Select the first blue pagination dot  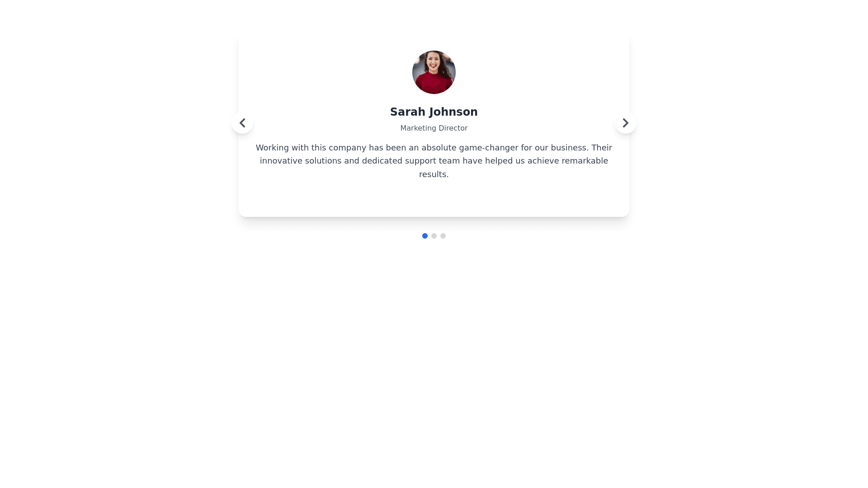425,236
